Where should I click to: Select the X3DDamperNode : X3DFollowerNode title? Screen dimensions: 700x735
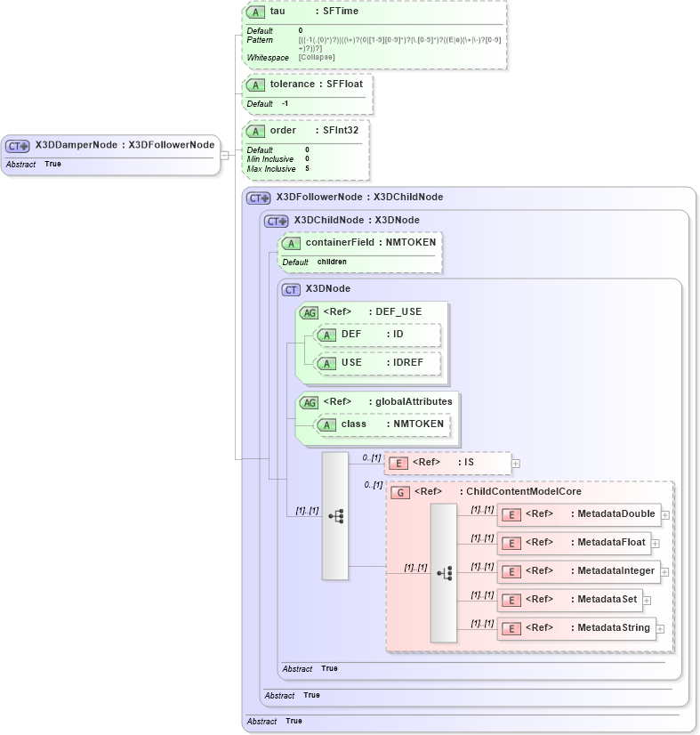coord(125,145)
